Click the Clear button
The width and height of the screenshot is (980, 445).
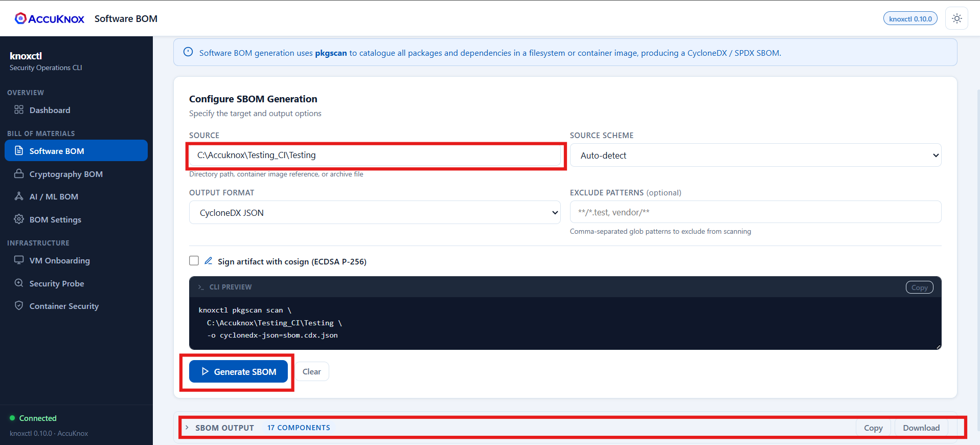[312, 371]
